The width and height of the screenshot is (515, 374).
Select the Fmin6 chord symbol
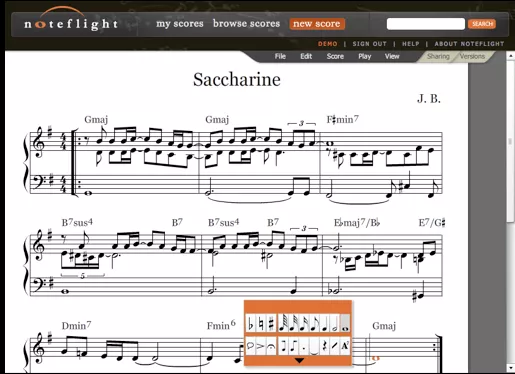pos(221,325)
